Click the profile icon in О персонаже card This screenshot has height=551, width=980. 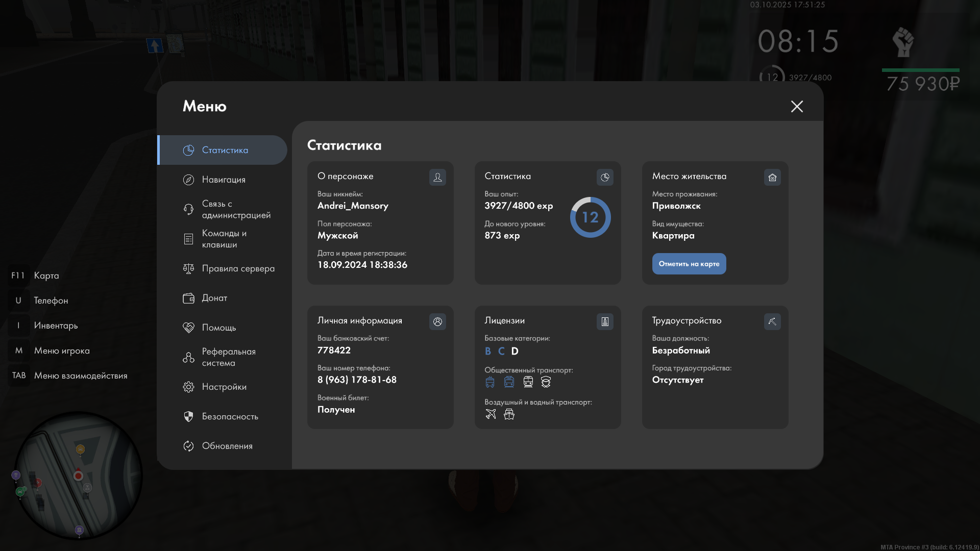coord(437,177)
